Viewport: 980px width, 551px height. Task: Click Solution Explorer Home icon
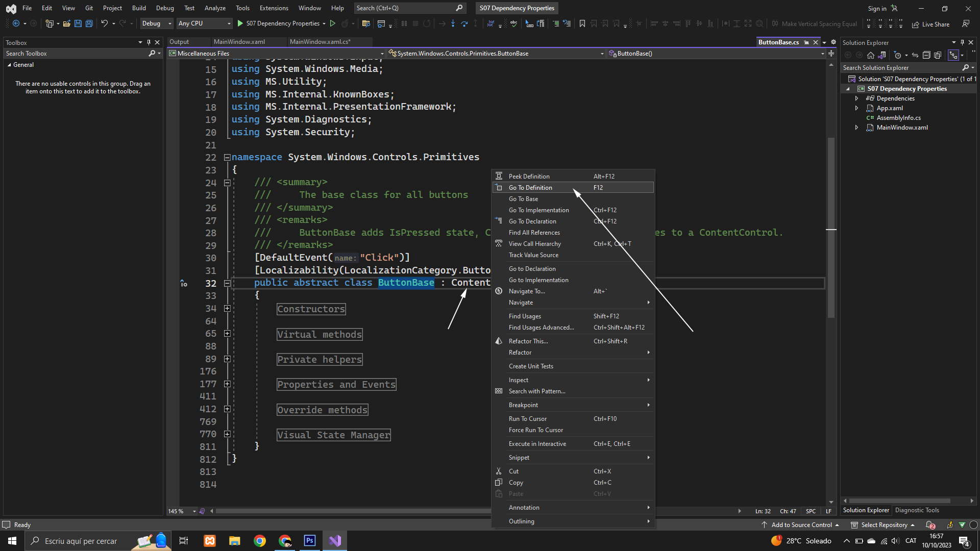click(871, 55)
